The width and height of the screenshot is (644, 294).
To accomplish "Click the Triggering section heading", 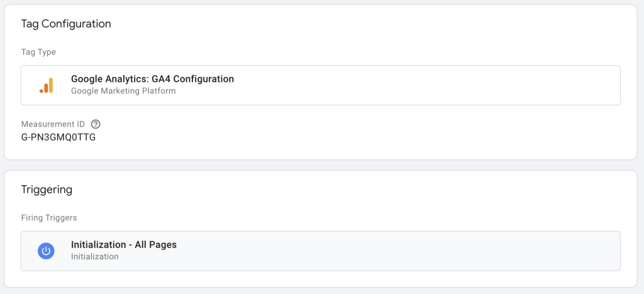I will tap(47, 189).
